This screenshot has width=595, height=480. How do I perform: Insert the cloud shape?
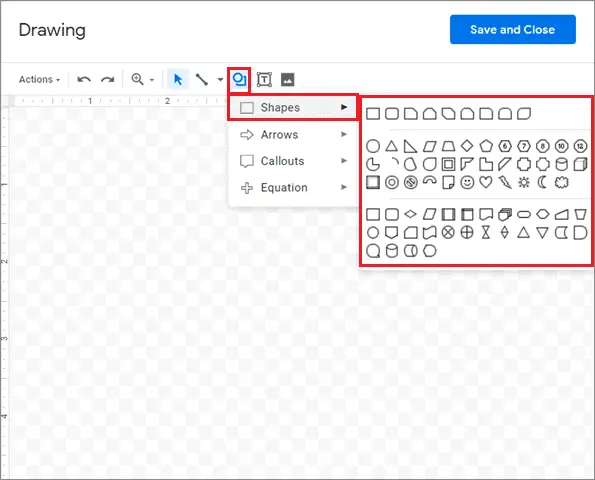[561, 183]
